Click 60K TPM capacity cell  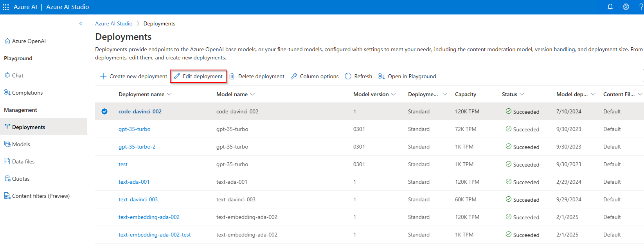pyautogui.click(x=466, y=199)
